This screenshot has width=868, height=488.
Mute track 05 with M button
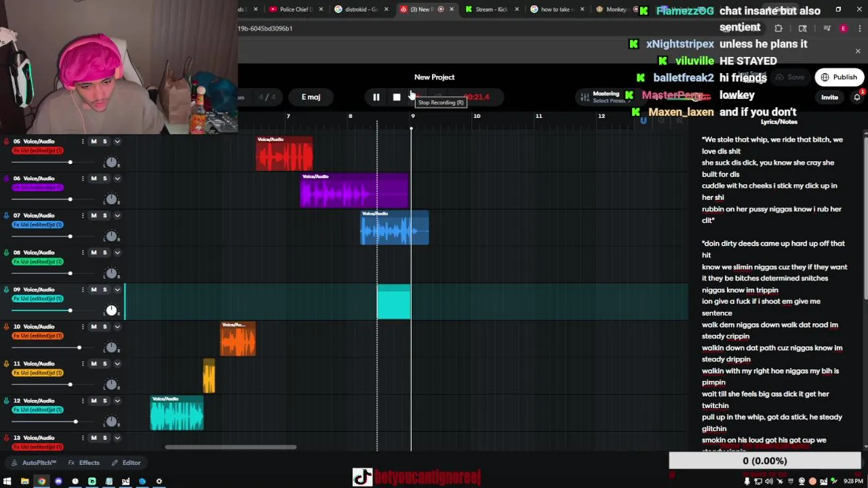[x=94, y=142]
